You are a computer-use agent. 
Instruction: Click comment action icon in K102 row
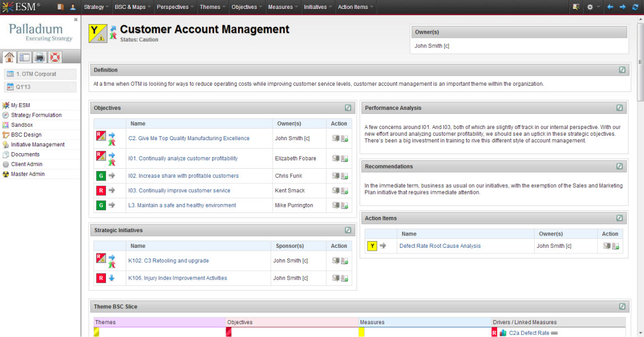(335, 261)
